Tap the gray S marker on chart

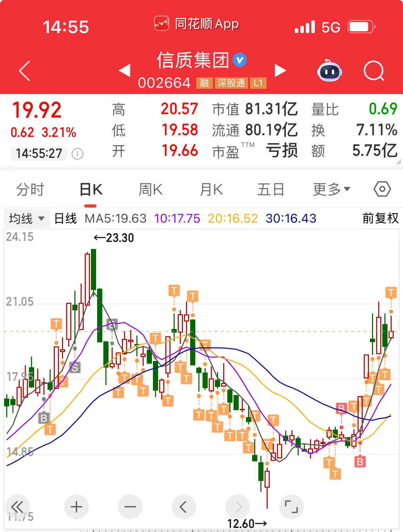tap(75, 368)
